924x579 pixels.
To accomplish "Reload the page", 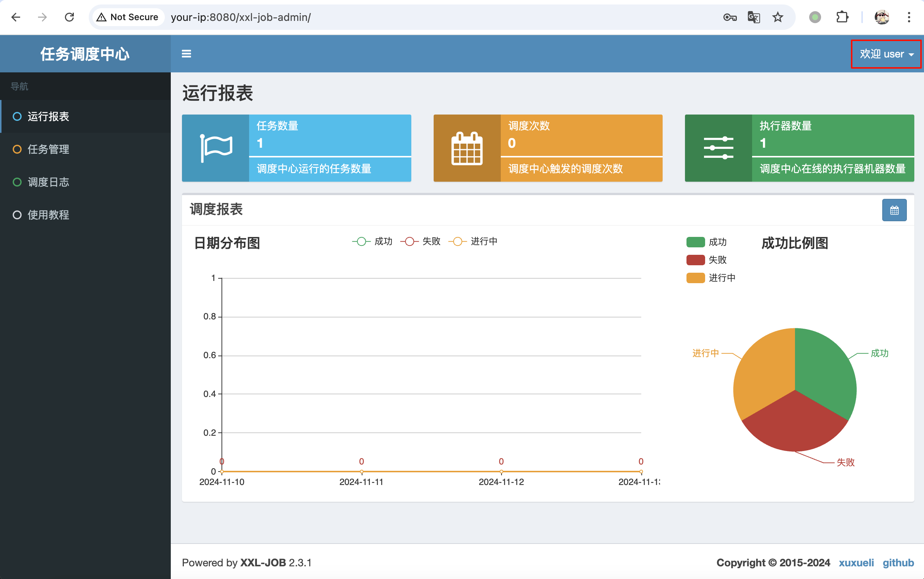I will click(x=69, y=17).
